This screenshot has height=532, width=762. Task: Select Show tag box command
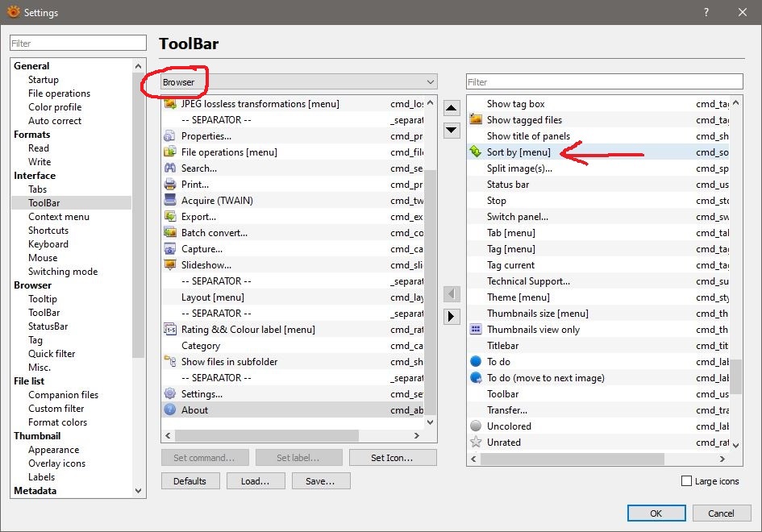tap(598, 103)
